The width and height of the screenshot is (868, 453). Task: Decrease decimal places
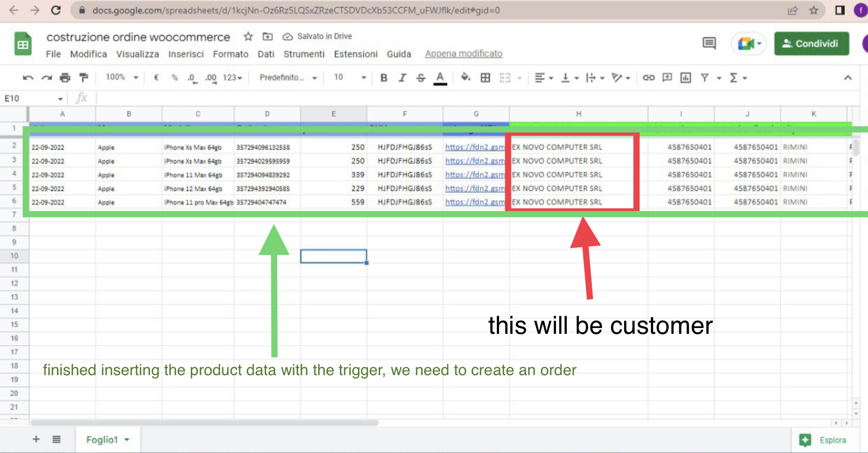point(192,78)
